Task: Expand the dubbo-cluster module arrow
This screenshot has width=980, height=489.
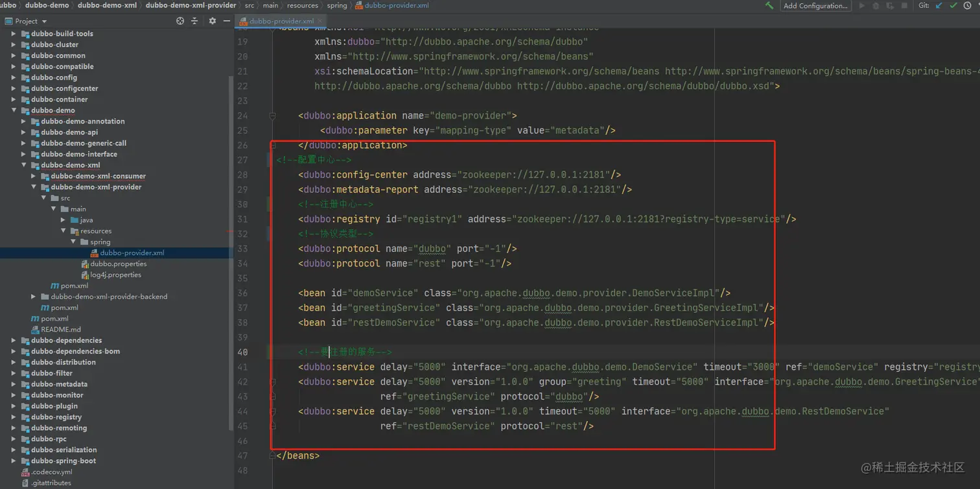Action: (14, 45)
